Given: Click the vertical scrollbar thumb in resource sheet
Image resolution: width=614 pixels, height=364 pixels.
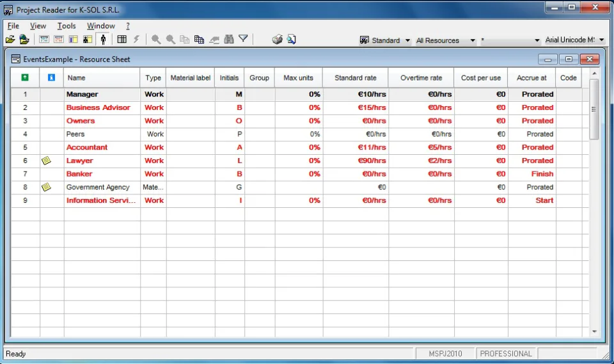Looking at the screenshot, I should (x=594, y=109).
